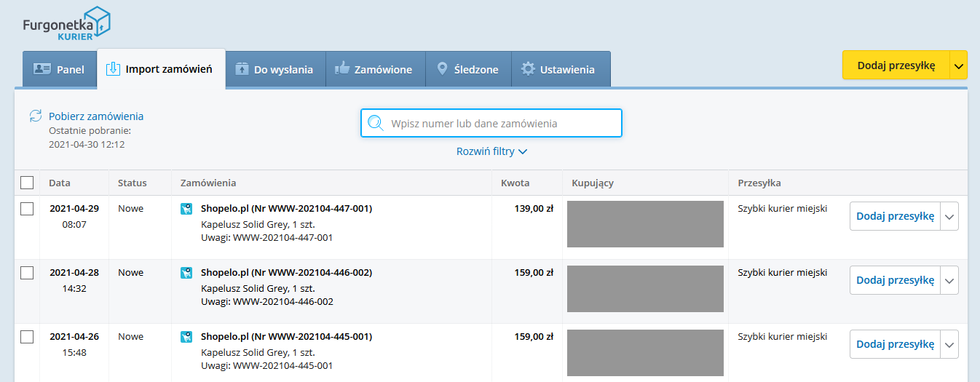980x382 pixels.
Task: Mark the checkbox for the 2021-04-26 order
Action: 27,337
